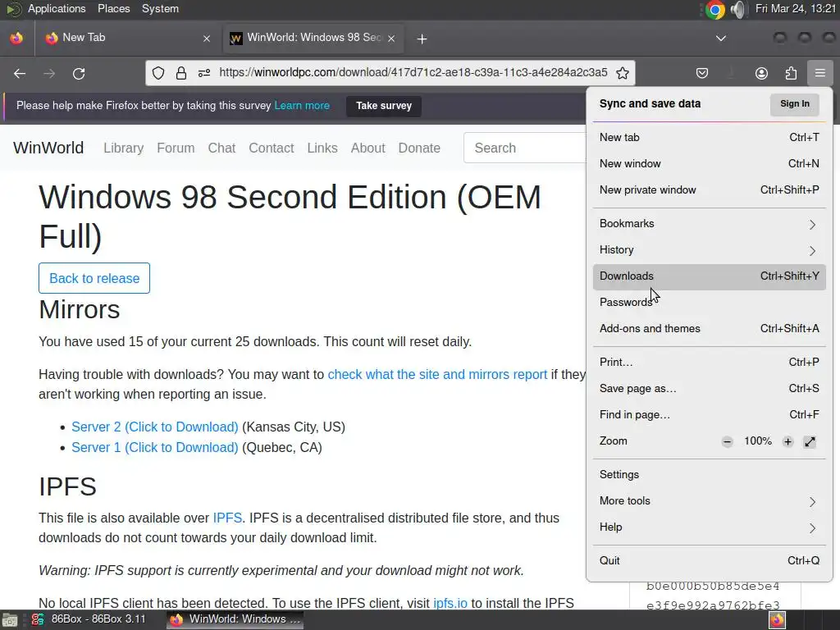Open the Places menu in top panel
The width and height of the screenshot is (840, 630).
(113, 9)
